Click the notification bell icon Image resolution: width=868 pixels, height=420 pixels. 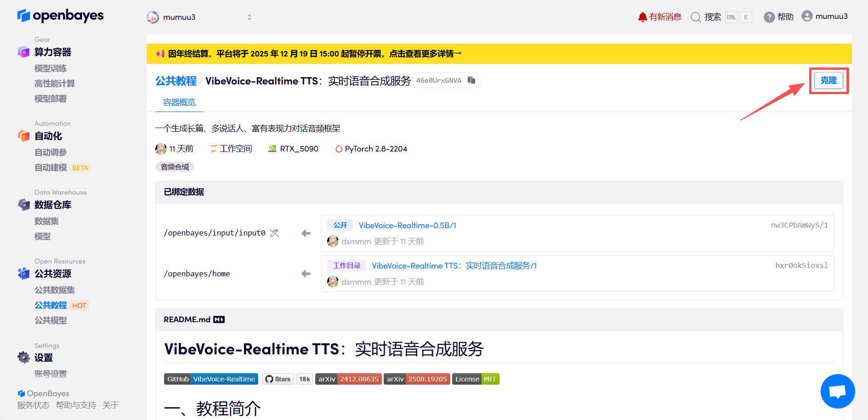pos(642,17)
